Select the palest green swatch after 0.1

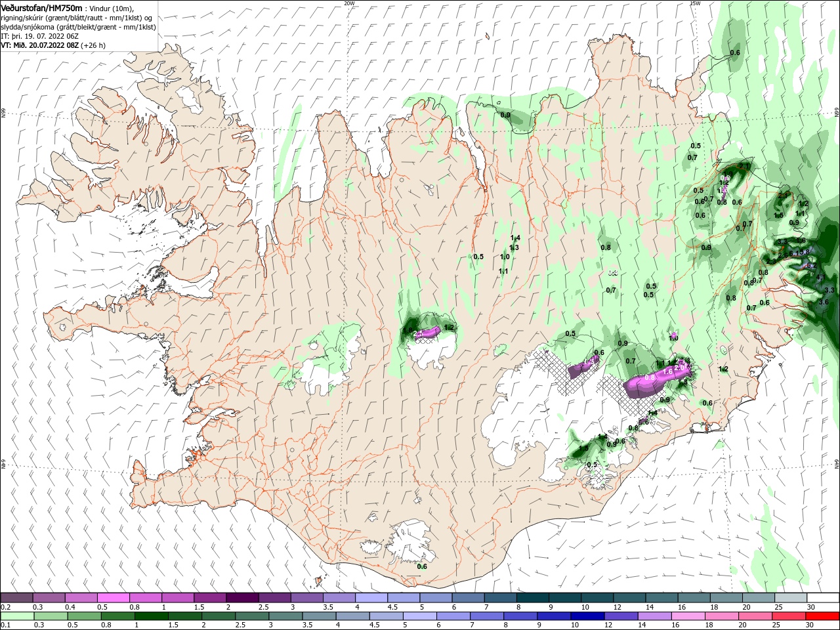tap(17, 616)
